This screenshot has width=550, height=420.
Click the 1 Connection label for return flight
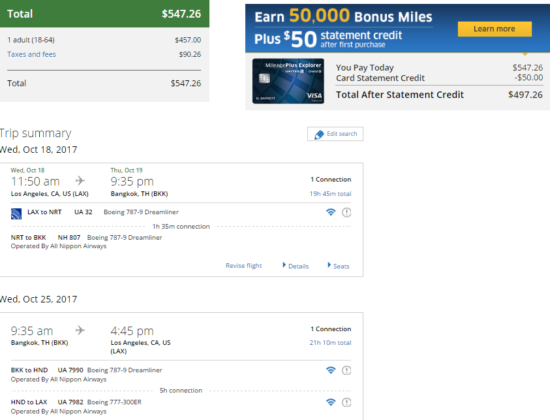coord(331,329)
